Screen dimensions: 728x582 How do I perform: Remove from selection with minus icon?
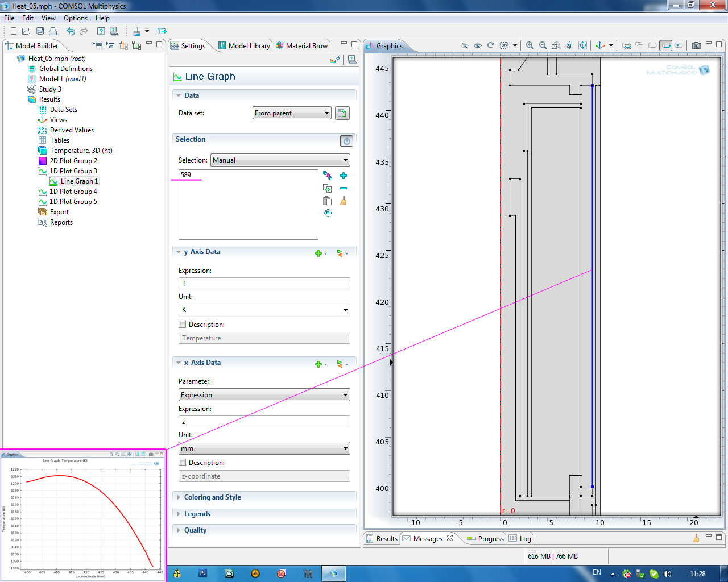coord(344,188)
